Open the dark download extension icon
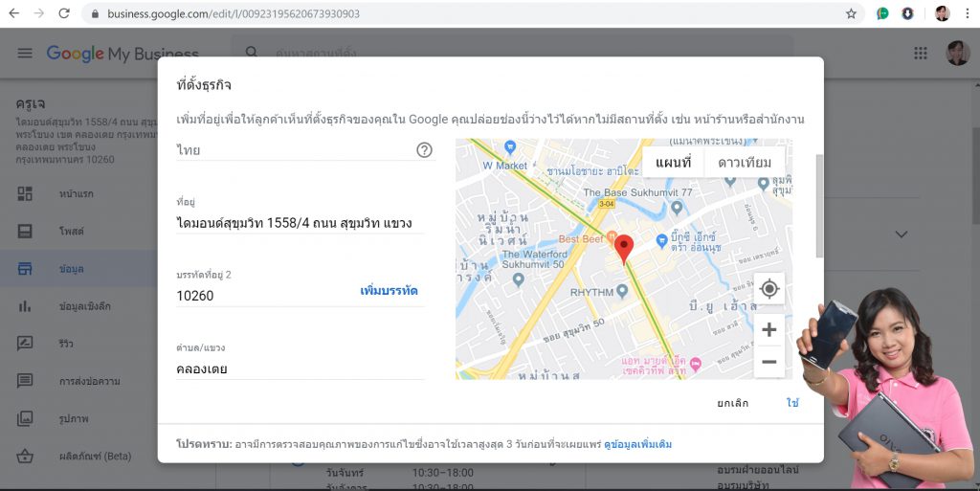Viewport: 980px width, 491px height. [907, 13]
